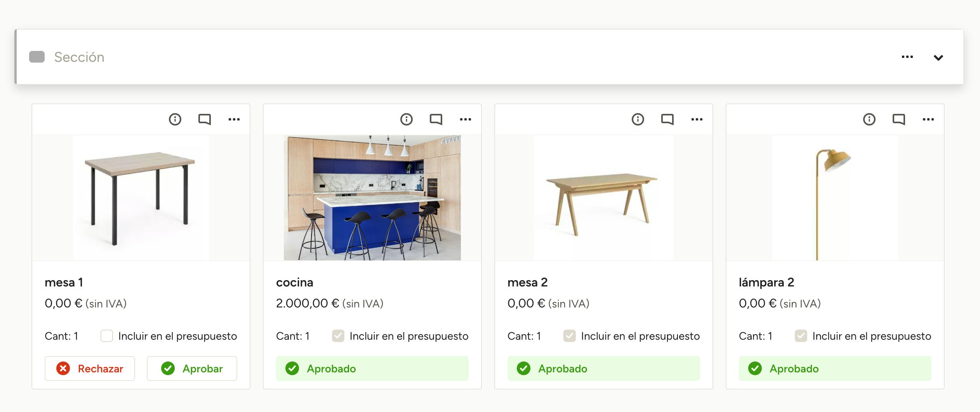Open three-dot menu on mesa 1 card
Image resolution: width=980 pixels, height=412 pixels.
tap(234, 119)
